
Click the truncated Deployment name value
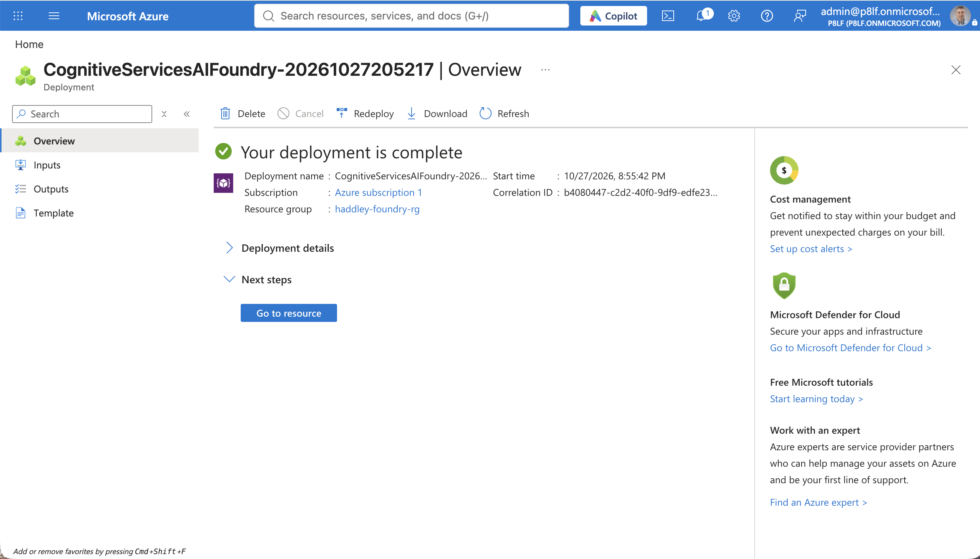[x=411, y=176]
